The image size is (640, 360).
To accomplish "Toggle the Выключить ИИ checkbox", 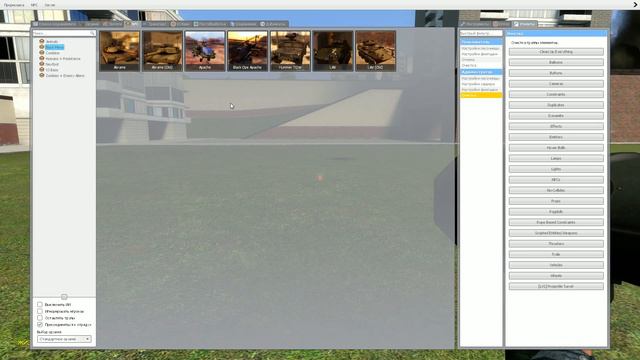I will (40, 304).
